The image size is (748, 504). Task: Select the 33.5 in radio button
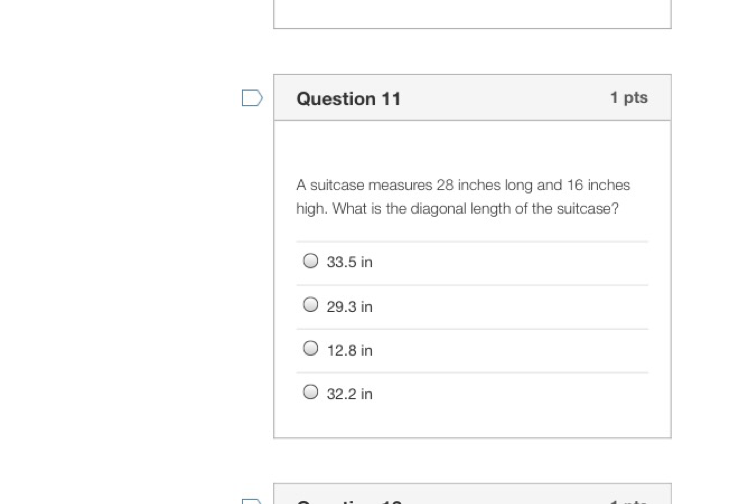310,261
